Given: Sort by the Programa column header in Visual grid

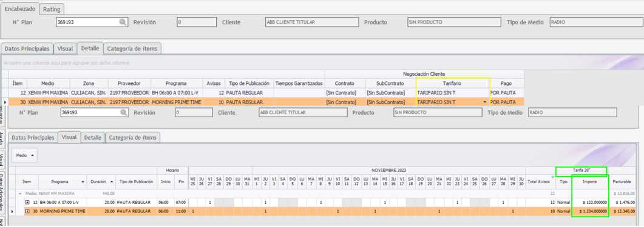Looking at the screenshot, I should 63,181.
